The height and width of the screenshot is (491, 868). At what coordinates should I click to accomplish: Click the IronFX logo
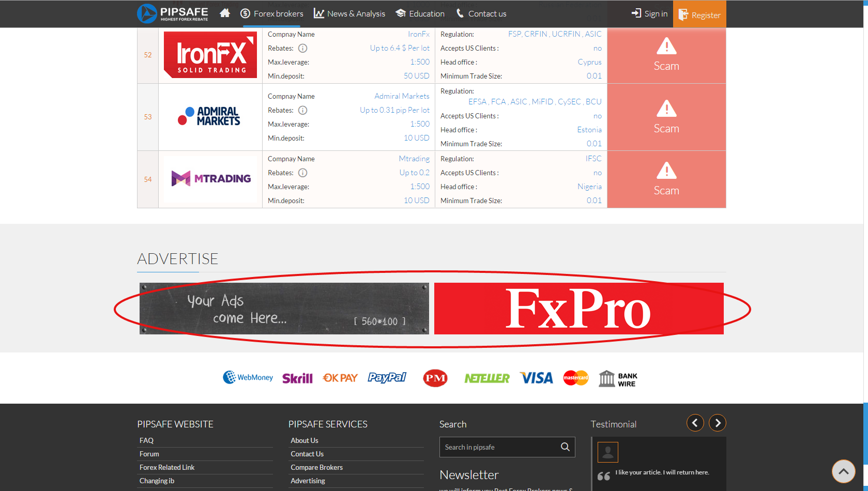tap(210, 55)
